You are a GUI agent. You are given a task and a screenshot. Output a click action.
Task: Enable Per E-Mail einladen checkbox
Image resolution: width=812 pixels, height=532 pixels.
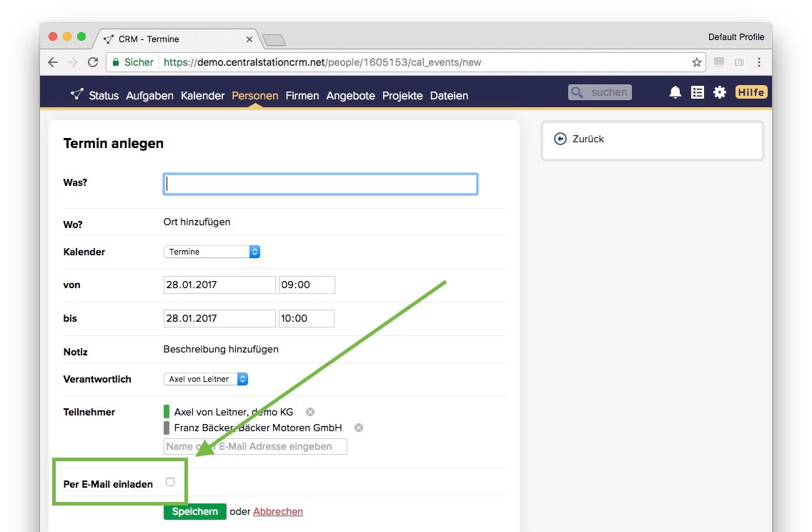(x=170, y=482)
